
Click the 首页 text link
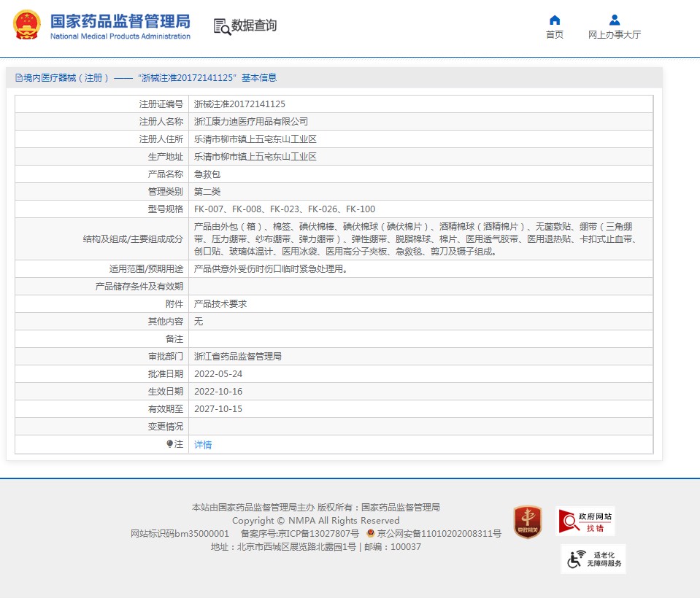555,35
